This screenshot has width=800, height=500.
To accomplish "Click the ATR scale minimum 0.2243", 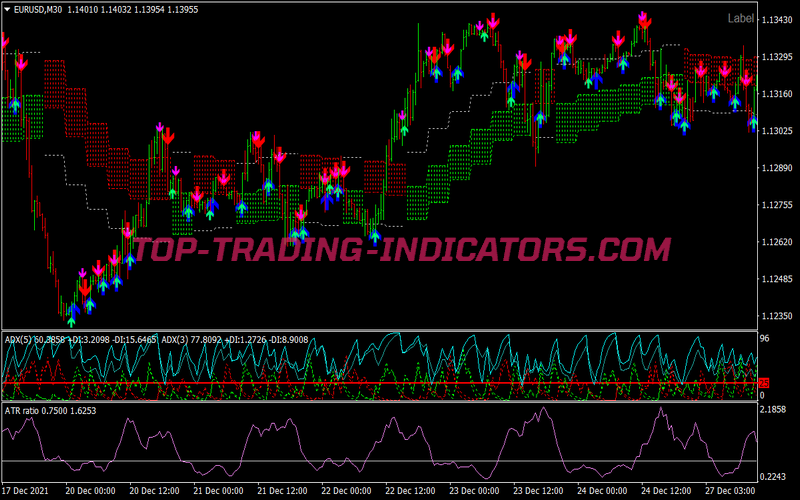I will point(773,477).
